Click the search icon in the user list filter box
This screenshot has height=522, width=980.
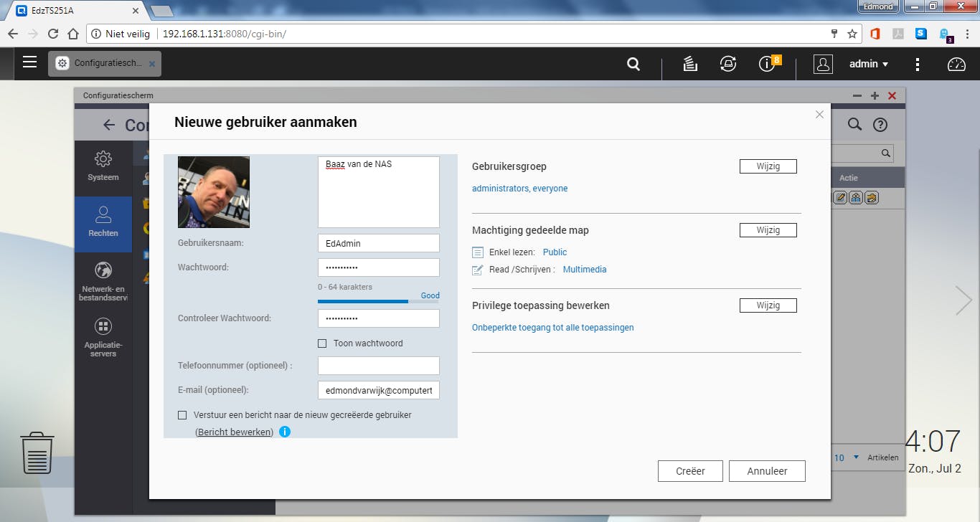[886, 153]
